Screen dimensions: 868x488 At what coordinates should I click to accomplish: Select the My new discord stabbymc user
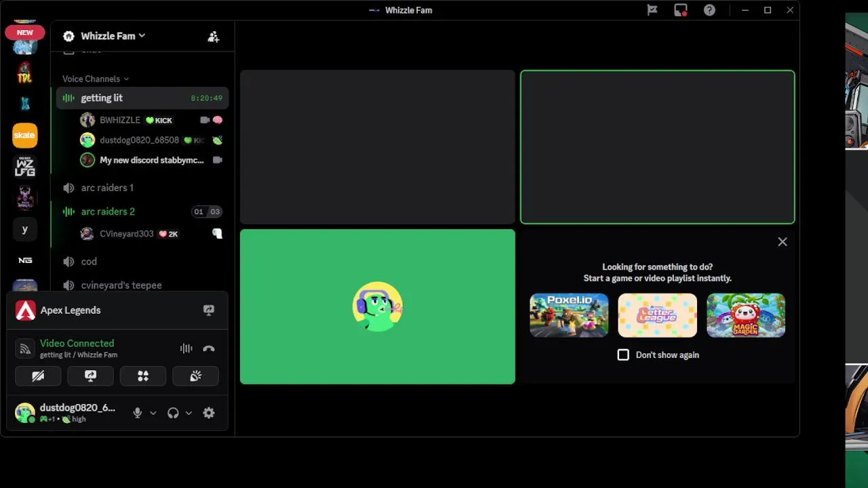(x=151, y=160)
